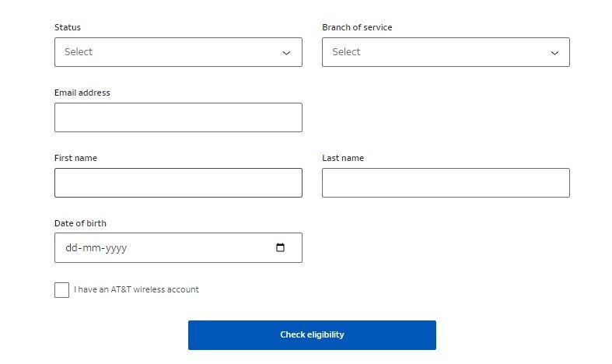Focus the Email address text field

coord(178,117)
